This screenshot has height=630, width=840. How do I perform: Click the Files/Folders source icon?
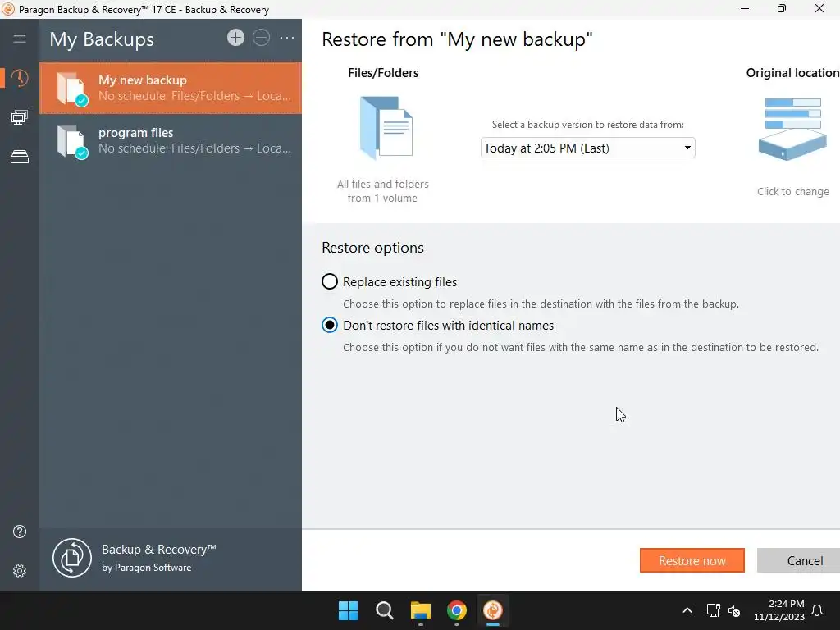(386, 129)
